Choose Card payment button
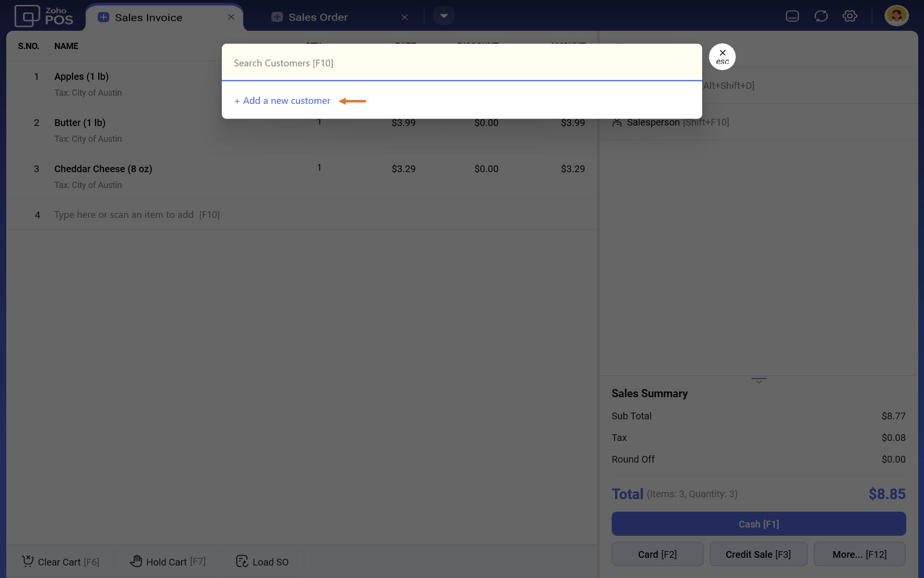This screenshot has height=578, width=924. (657, 554)
